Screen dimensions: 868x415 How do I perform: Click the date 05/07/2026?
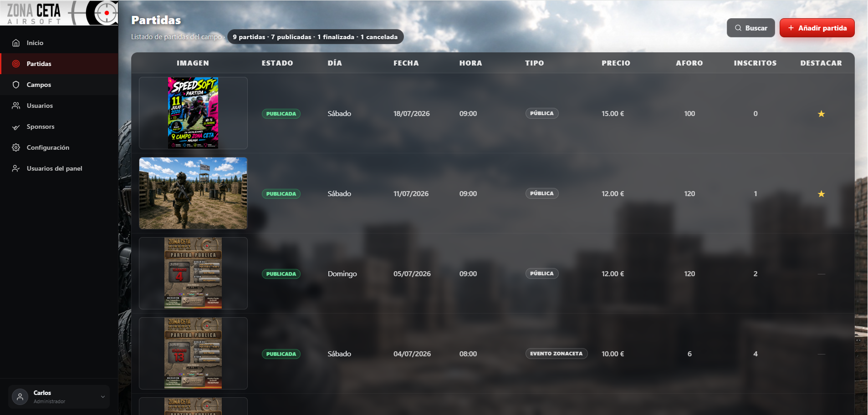(x=412, y=274)
